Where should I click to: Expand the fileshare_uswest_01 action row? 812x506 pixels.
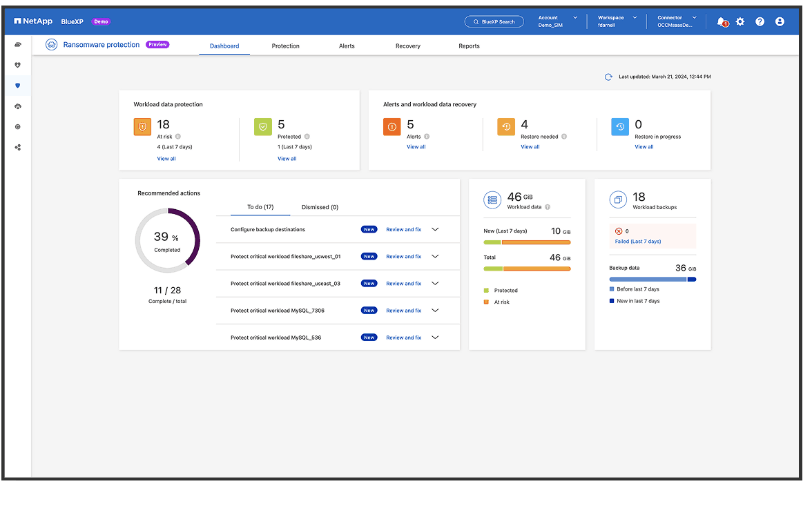pos(436,257)
